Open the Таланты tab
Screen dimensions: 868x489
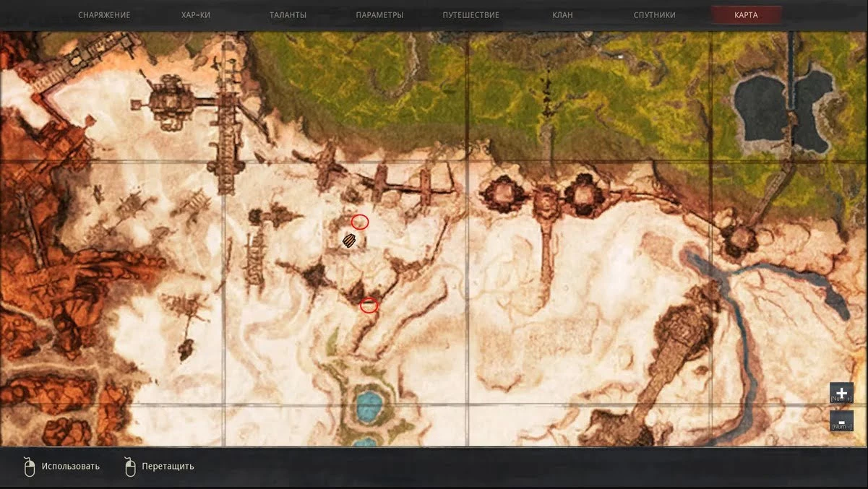pyautogui.click(x=288, y=15)
